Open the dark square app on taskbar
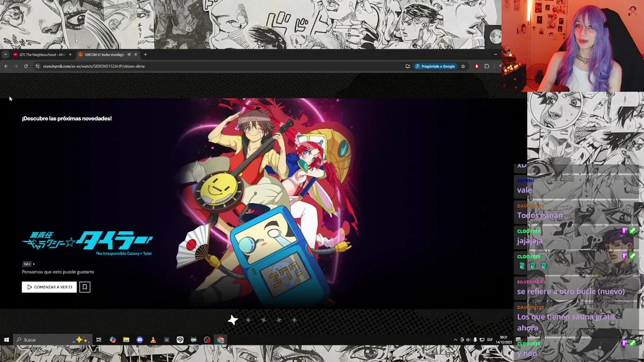Screen dimensions: 644x362 tap(167, 340)
